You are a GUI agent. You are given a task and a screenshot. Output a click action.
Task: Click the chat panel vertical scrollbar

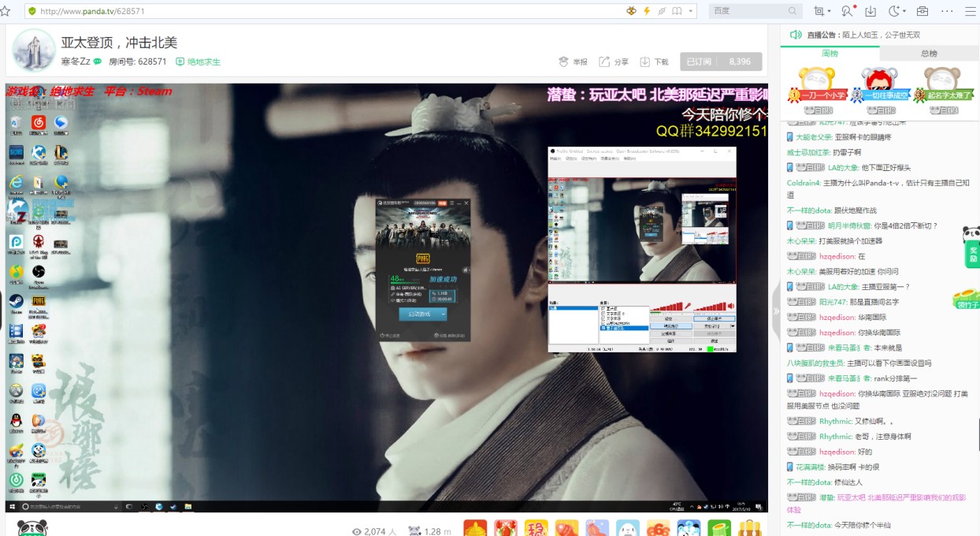tap(978, 434)
